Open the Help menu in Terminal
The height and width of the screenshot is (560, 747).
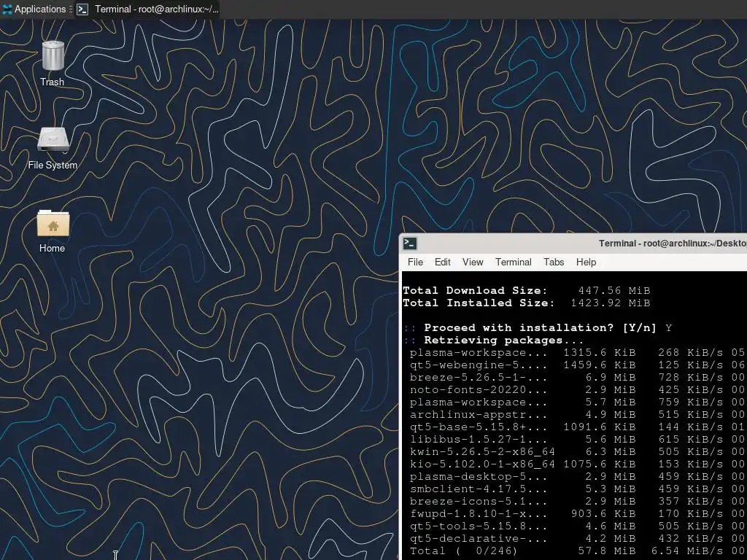tap(586, 262)
